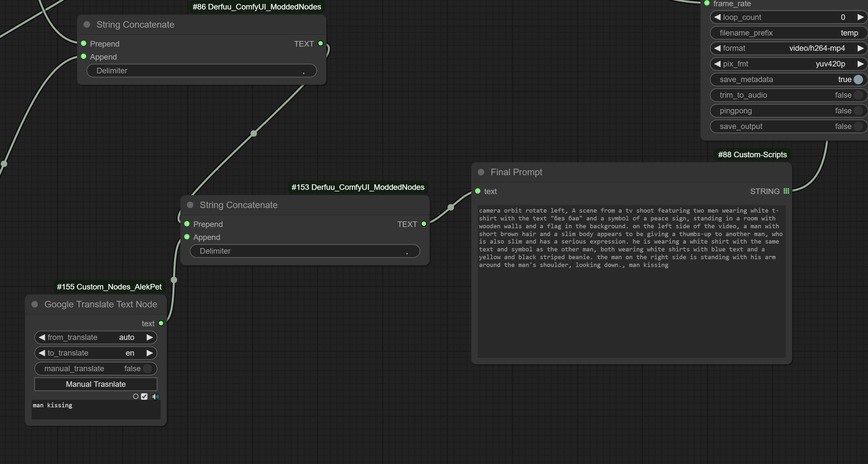Click the STRING grid output port of Final Prompt

coord(786,191)
